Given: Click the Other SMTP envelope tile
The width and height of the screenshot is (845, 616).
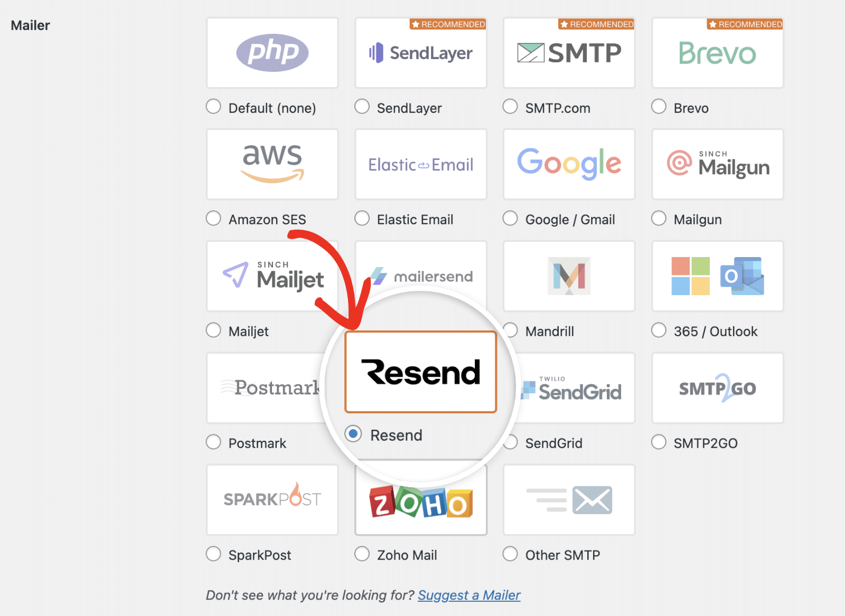Looking at the screenshot, I should pyautogui.click(x=569, y=499).
